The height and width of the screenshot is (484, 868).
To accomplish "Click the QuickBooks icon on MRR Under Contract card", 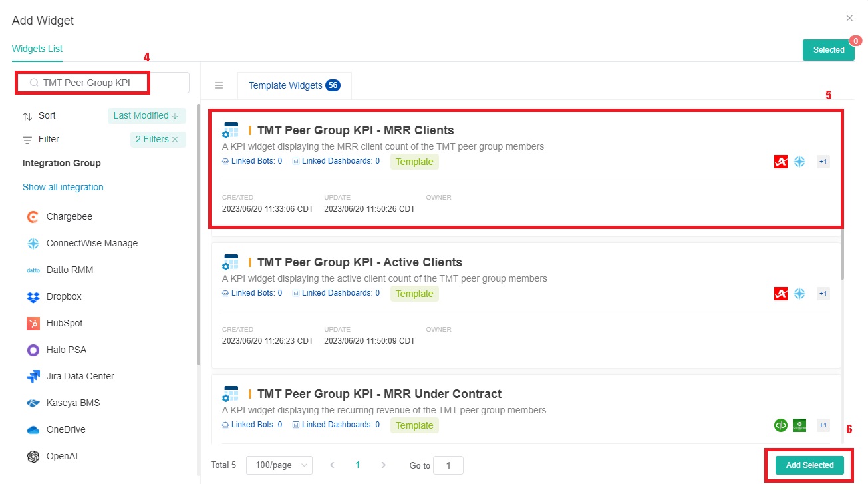I will pyautogui.click(x=781, y=425).
